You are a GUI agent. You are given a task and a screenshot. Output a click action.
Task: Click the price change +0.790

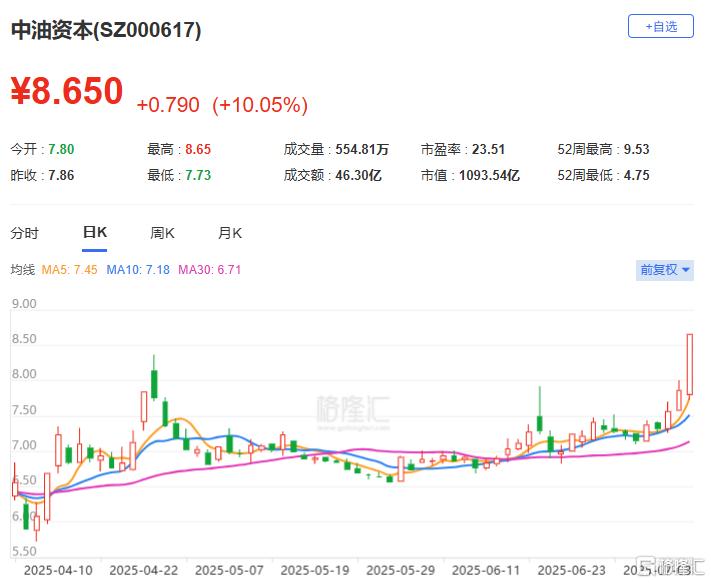pos(168,105)
